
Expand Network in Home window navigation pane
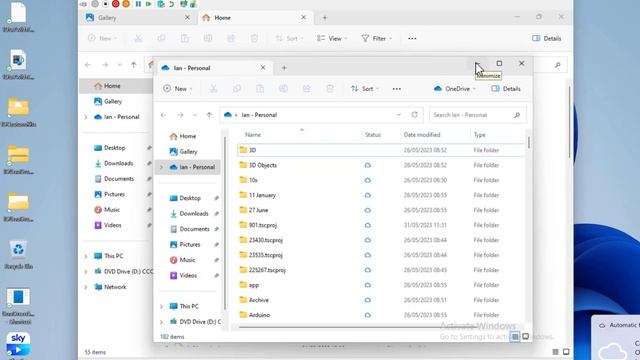[86, 287]
